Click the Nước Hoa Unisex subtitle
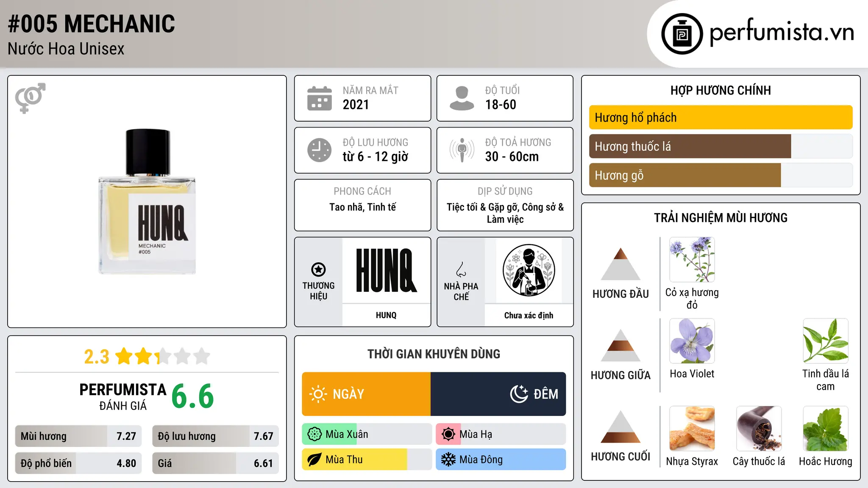Image resolution: width=868 pixels, height=488 pixels. click(66, 49)
